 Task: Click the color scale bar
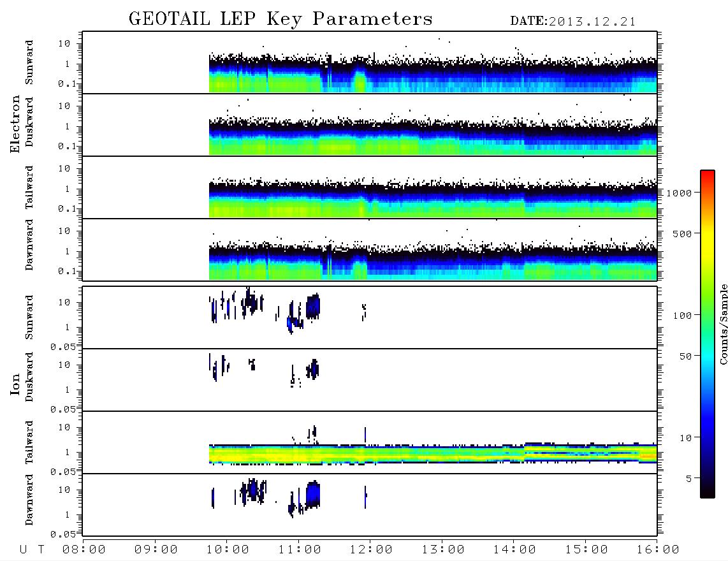[708, 334]
